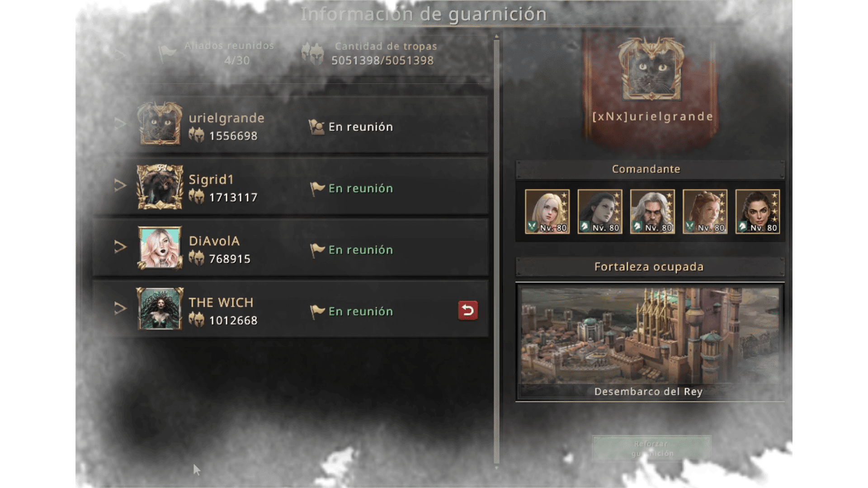Click the red recall troops arrow icon
Screen dimensions: 868x488
[468, 310]
